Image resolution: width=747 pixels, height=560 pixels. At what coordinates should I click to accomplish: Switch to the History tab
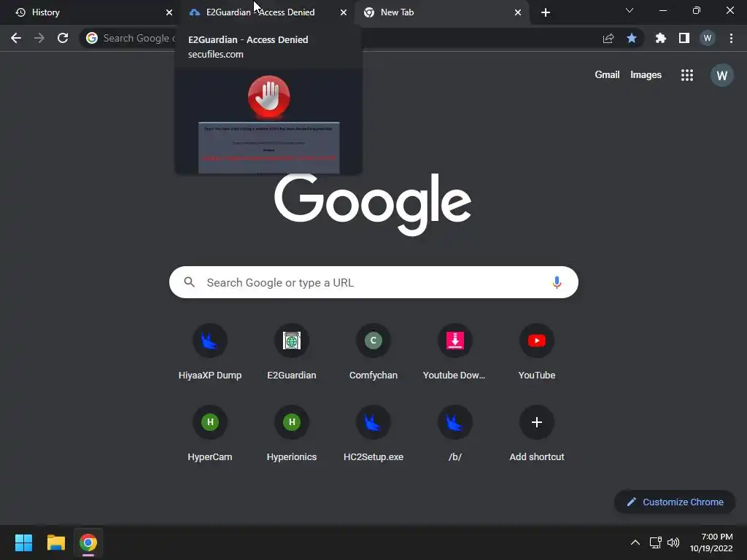[90, 12]
